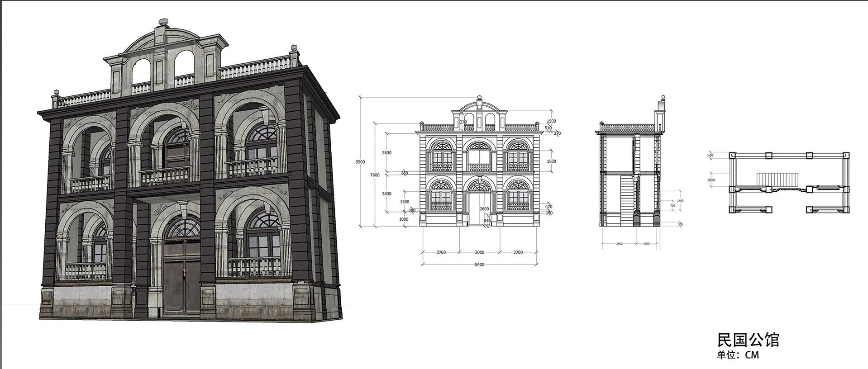Click the 9500 overall height dimension
This screenshot has width=868, height=369.
360,162
